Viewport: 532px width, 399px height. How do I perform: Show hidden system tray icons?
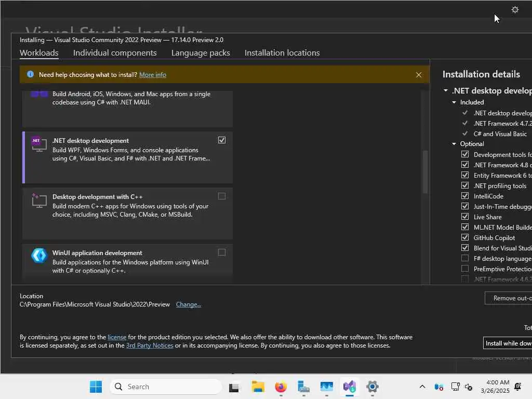422,387
